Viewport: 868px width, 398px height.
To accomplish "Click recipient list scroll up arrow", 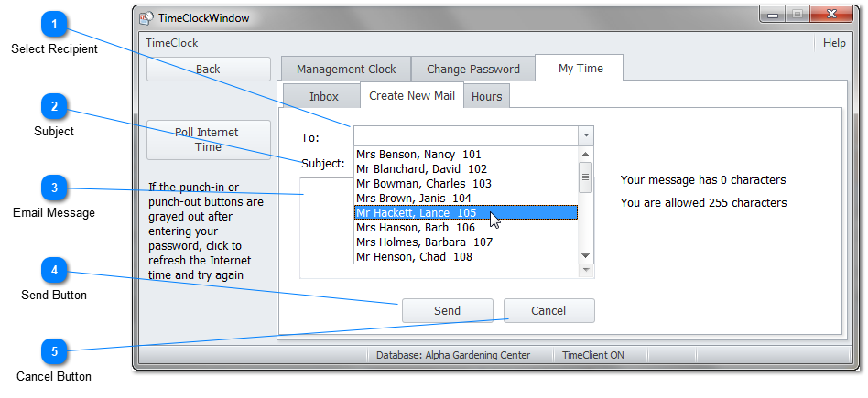I will (x=585, y=154).
